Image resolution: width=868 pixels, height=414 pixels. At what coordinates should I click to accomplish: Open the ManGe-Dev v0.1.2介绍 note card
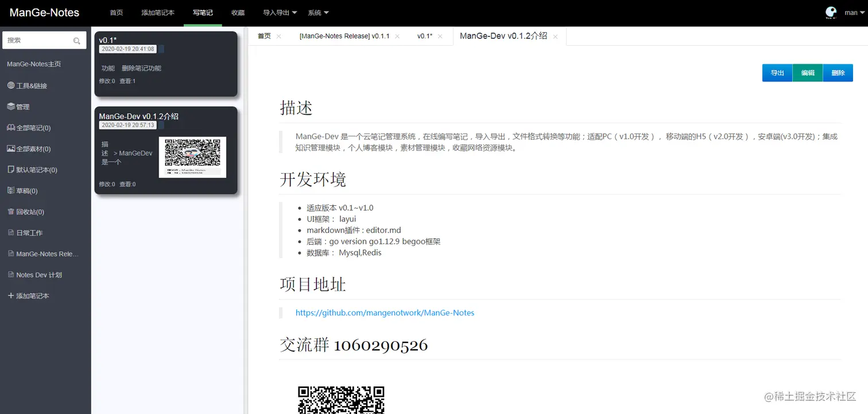click(166, 150)
